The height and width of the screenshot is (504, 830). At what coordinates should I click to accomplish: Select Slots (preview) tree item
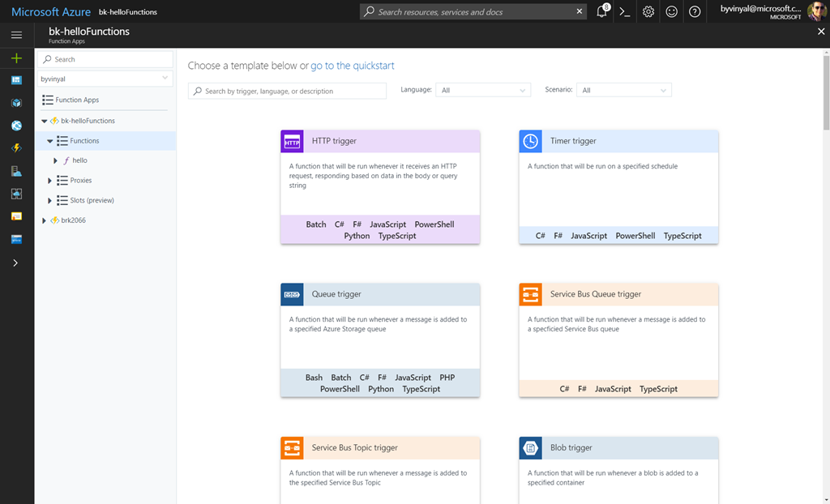(92, 201)
